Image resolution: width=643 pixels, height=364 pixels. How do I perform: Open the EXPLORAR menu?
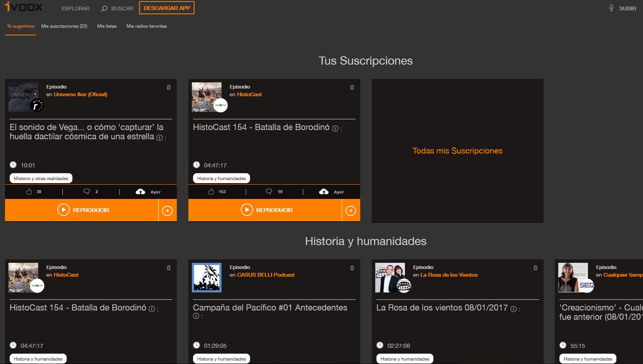76,8
